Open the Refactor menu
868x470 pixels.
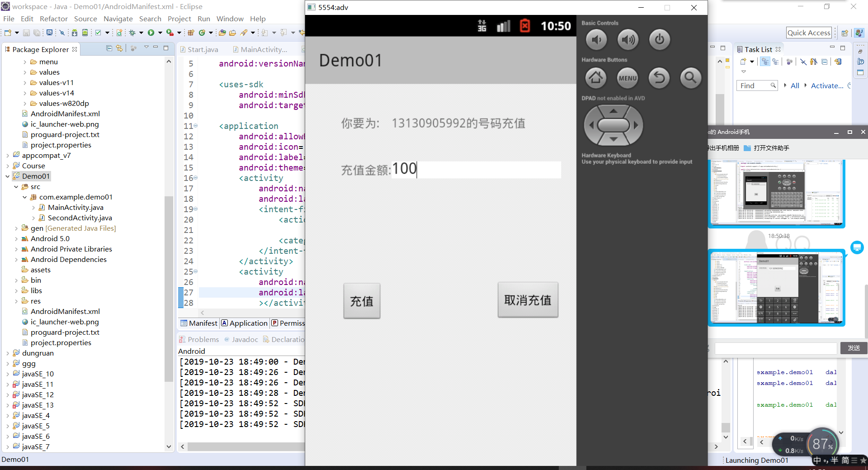[53, 19]
